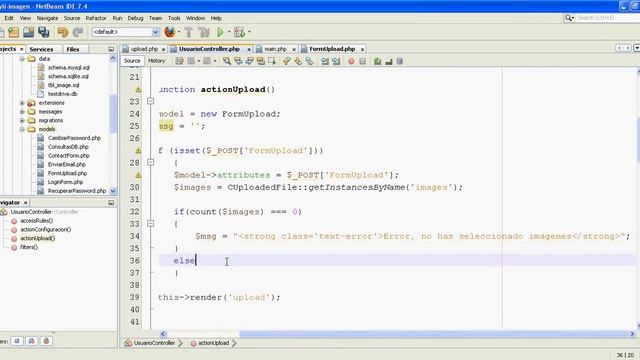
Task: Click the Comment green editor icon
Action: point(378,61)
